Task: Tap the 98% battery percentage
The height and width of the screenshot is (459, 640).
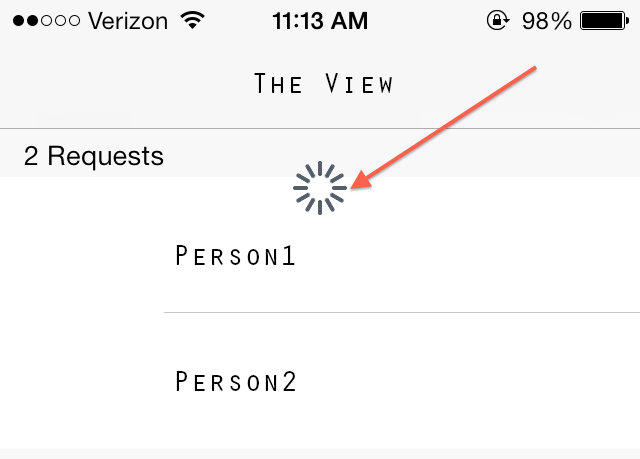Action: [547, 21]
